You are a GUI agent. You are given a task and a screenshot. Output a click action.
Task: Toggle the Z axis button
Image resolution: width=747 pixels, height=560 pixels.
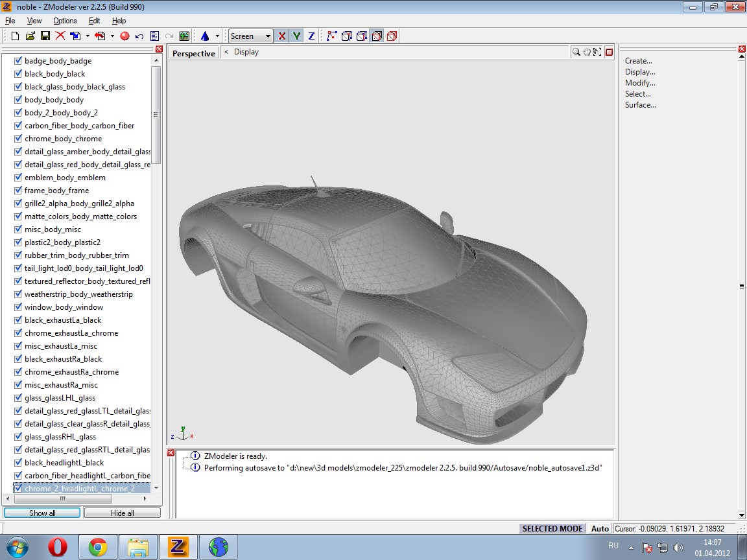click(x=311, y=36)
